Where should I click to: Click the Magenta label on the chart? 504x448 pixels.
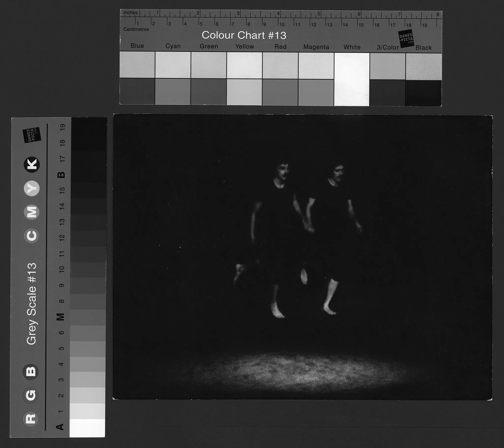pyautogui.click(x=316, y=47)
